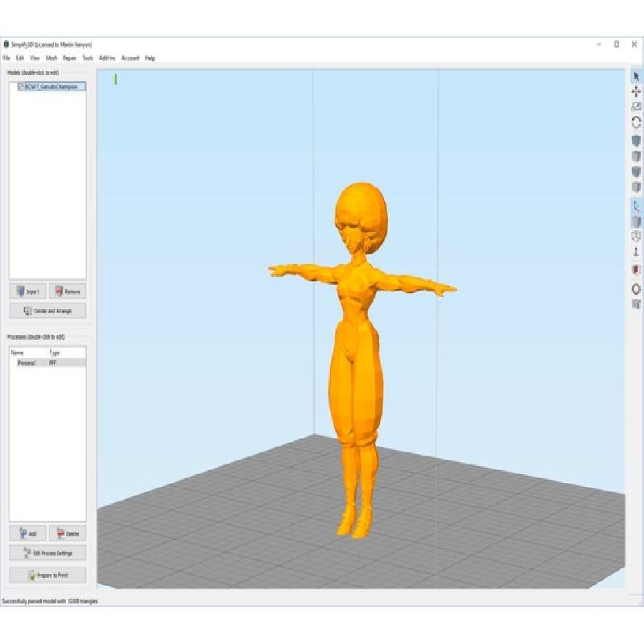Click the Prepare to Print button

coord(47,575)
